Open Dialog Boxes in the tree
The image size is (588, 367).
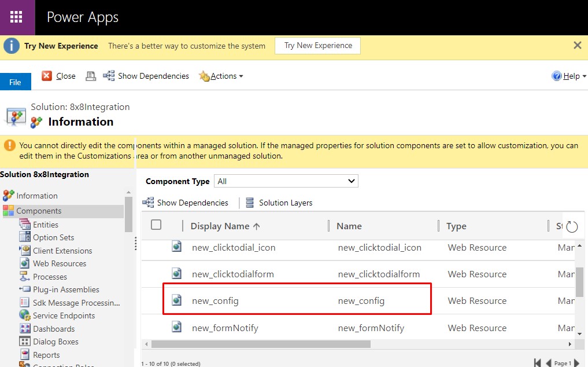[x=56, y=342]
